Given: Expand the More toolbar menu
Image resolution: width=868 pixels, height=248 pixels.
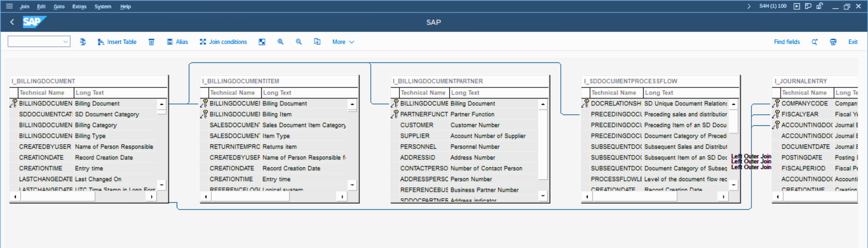Looking at the screenshot, I should (x=343, y=42).
